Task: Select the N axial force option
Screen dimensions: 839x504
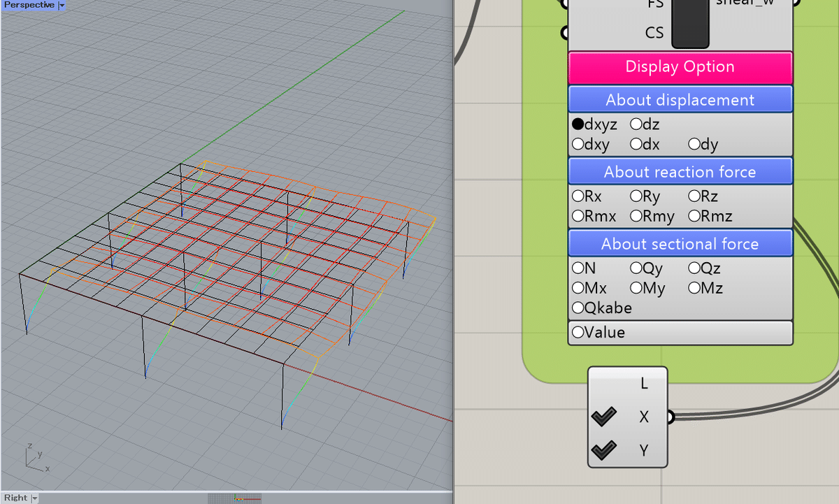Action: (x=578, y=268)
